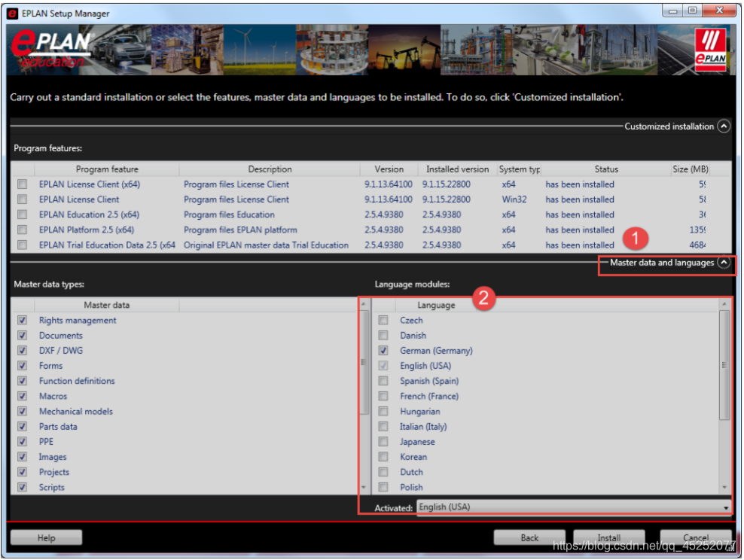This screenshot has height=560, width=744.
Task: Click the Status column header
Action: tap(605, 169)
